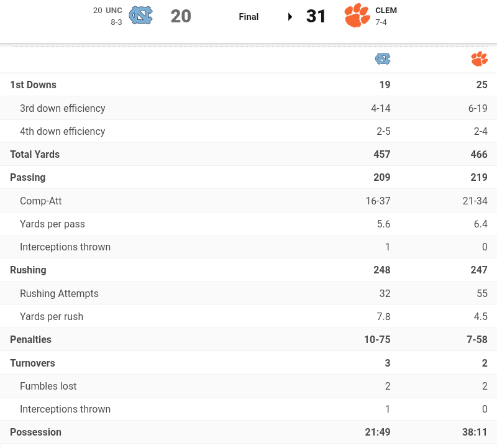Click the Clemson paw logo in header

(x=357, y=16)
